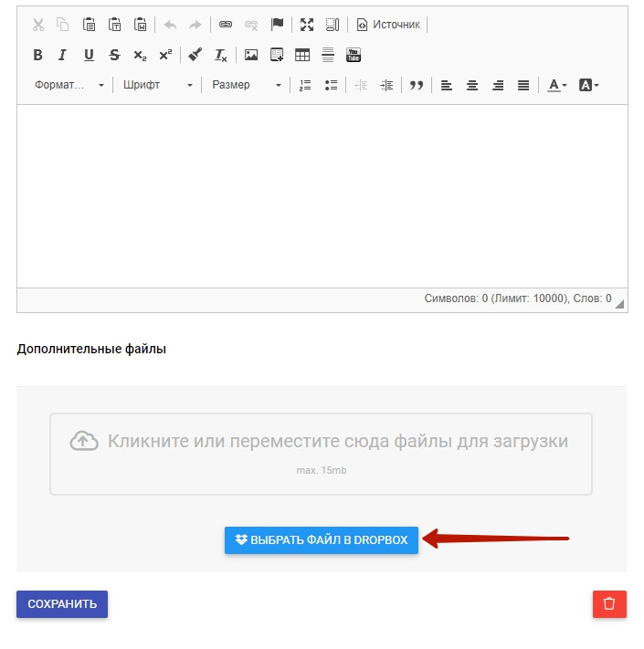This screenshot has height=649, width=644.
Task: Open the text color picker
Action: pos(556,85)
